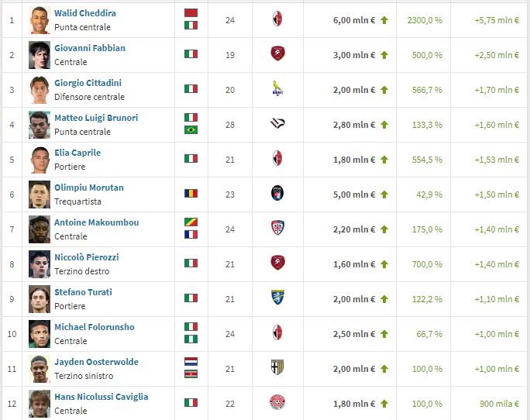Open Niccolò Pierozzi's player profile link

(86, 257)
